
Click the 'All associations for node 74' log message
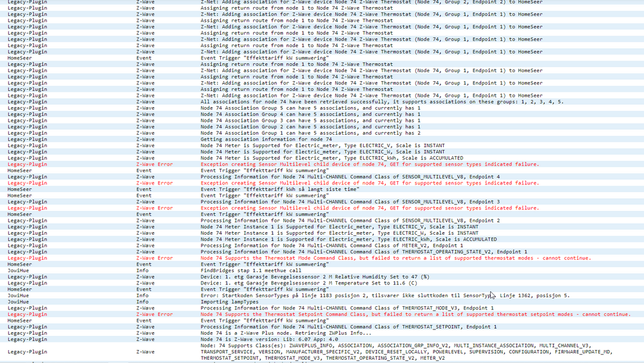coord(381,102)
